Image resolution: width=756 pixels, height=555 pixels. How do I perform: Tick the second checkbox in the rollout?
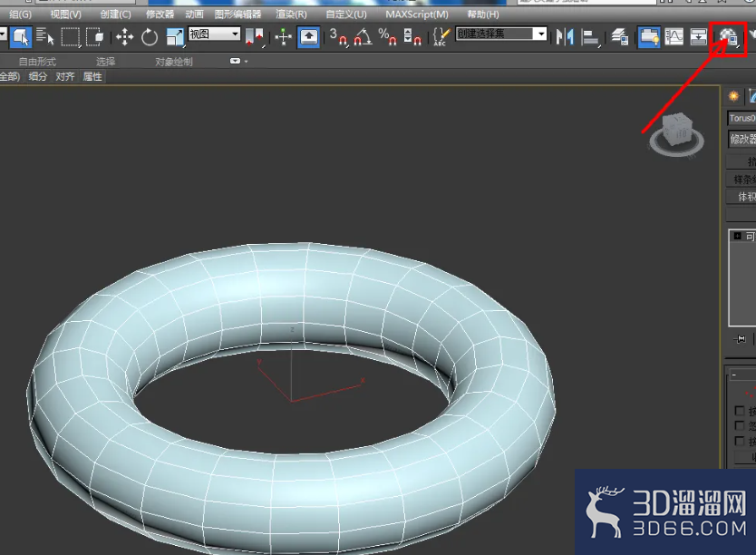point(740,425)
